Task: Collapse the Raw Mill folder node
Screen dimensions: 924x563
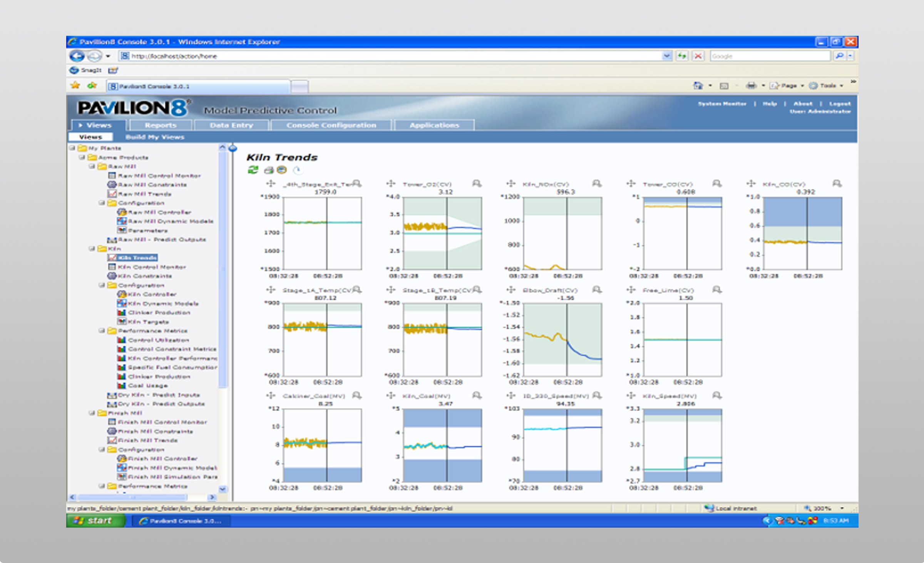Action: pos(92,166)
